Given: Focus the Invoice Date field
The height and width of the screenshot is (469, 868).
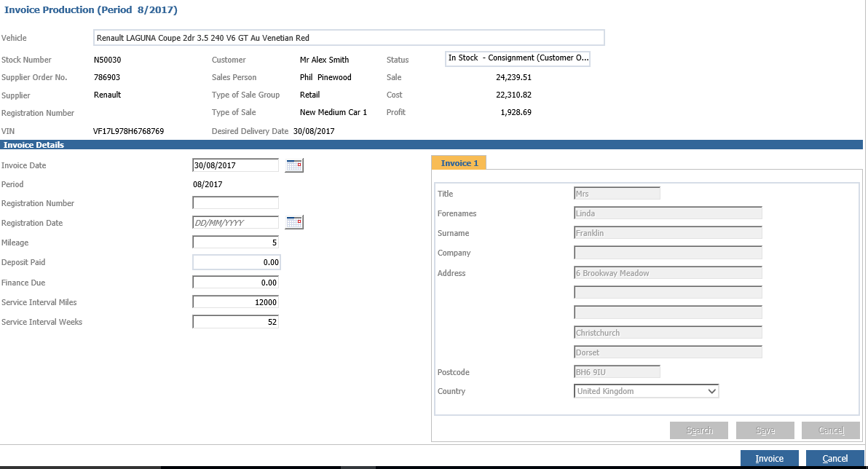Looking at the screenshot, I should 236,165.
